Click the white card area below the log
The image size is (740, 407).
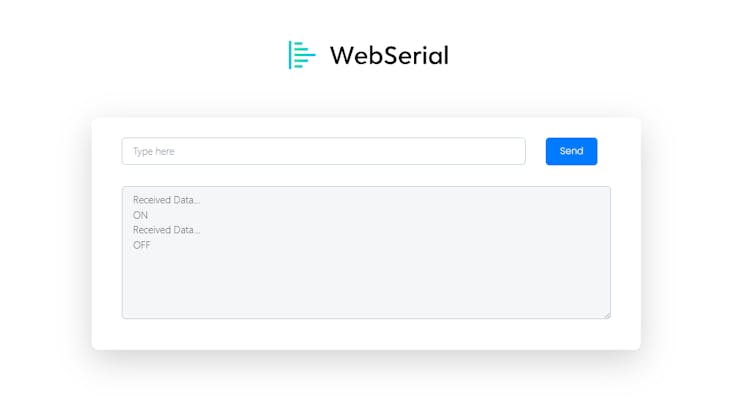pyautogui.click(x=366, y=334)
